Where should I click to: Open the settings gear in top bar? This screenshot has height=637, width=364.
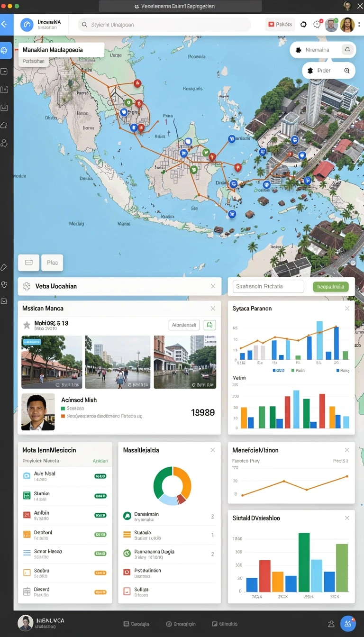pos(304,25)
